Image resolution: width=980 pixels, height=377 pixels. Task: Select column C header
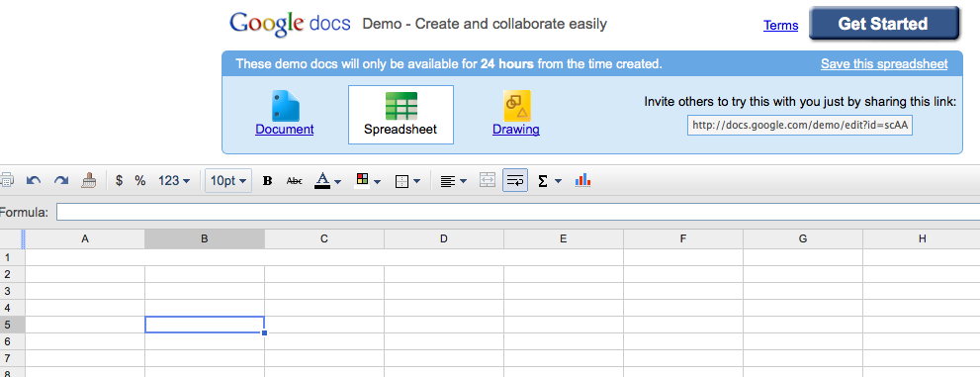(324, 238)
